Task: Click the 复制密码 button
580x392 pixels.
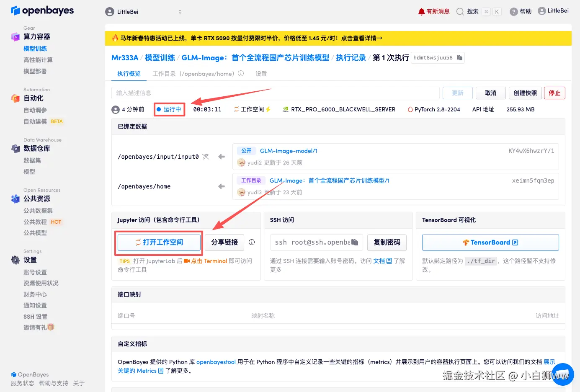Action: [387, 242]
